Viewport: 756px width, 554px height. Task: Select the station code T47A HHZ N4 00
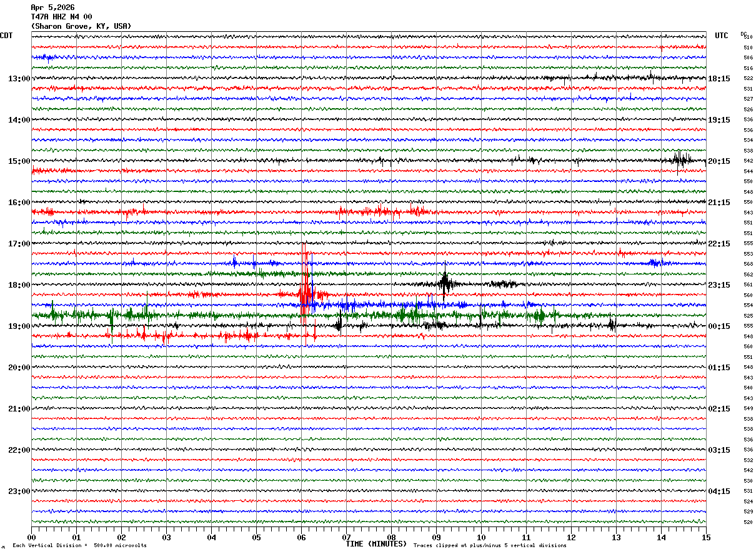click(x=61, y=17)
